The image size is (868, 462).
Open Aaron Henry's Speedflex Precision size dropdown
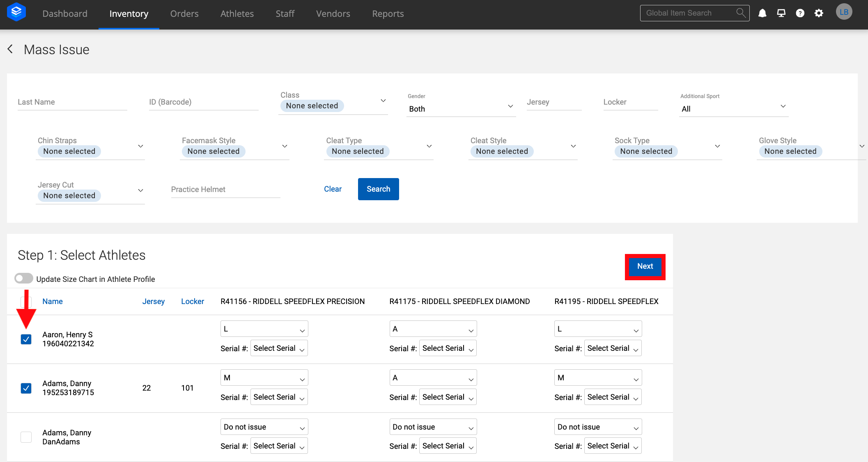[x=264, y=329]
